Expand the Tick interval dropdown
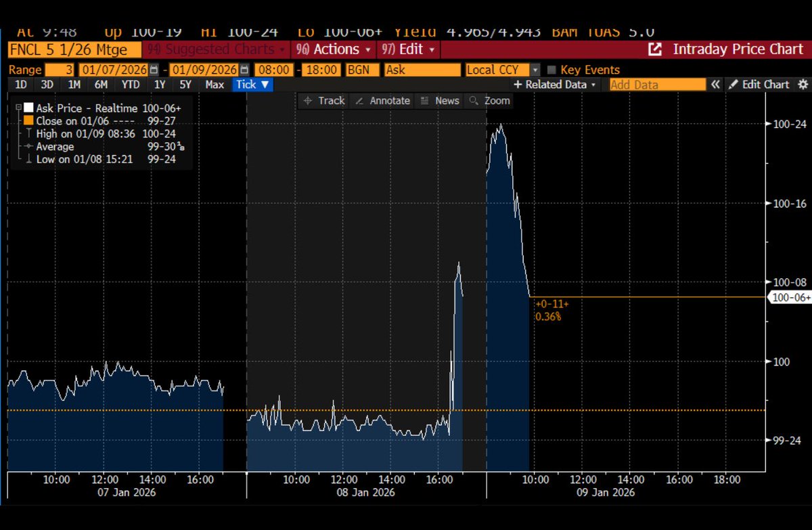Viewport: 812px width, 530px height. point(253,85)
